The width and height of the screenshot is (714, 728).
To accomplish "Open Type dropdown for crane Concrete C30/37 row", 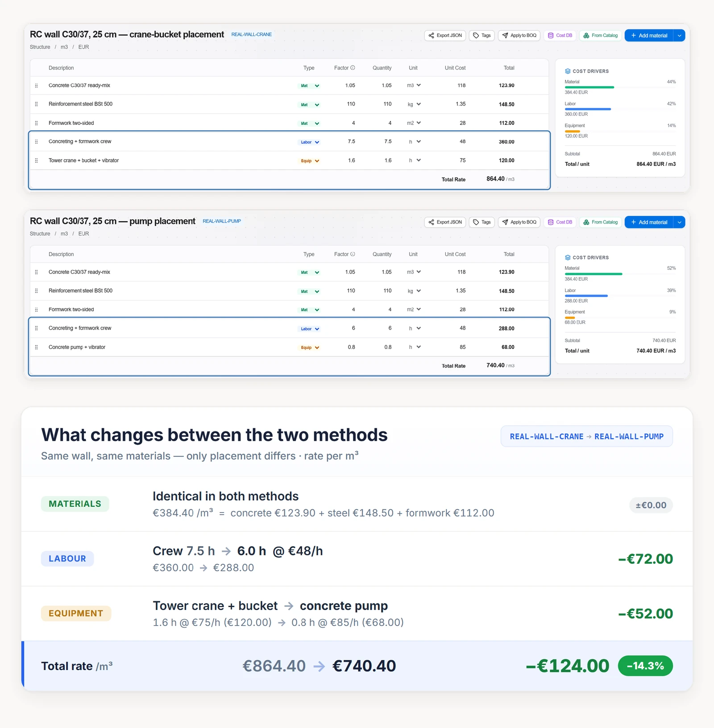I will [x=309, y=86].
